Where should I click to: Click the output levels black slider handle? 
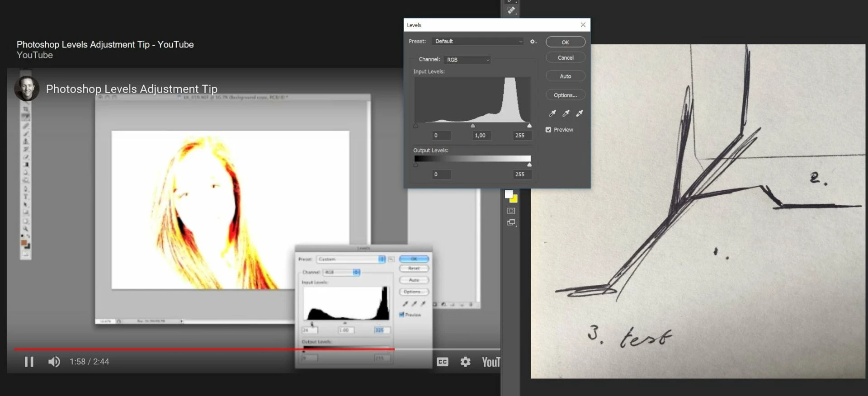(x=416, y=165)
